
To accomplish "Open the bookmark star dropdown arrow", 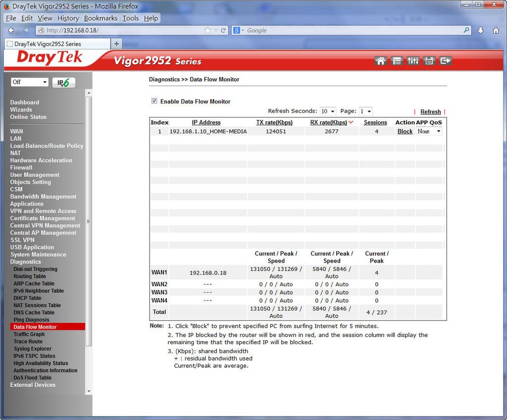I will click(x=216, y=30).
